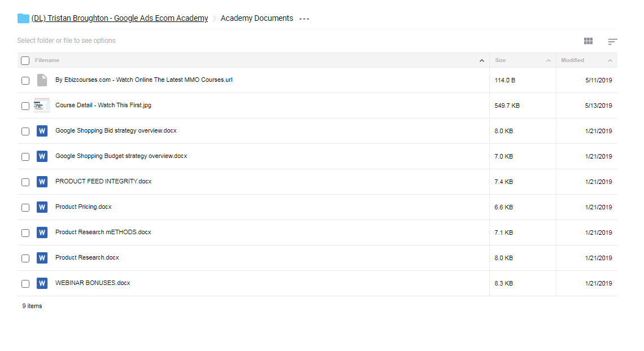Tick checkbox for Google Shopping Budget strategy overview
This screenshot has width=644, height=351.
[x=25, y=157]
